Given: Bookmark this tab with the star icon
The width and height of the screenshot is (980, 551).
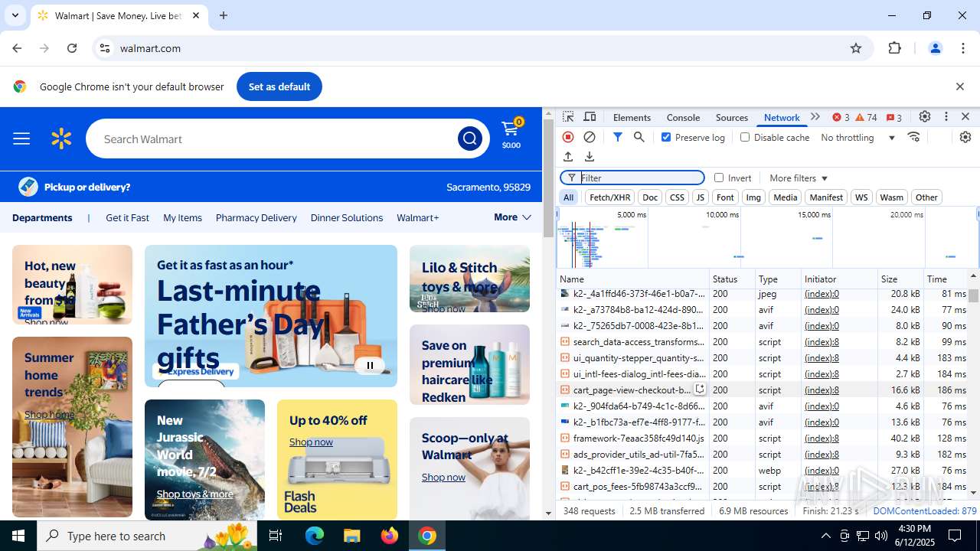Looking at the screenshot, I should coord(856,48).
